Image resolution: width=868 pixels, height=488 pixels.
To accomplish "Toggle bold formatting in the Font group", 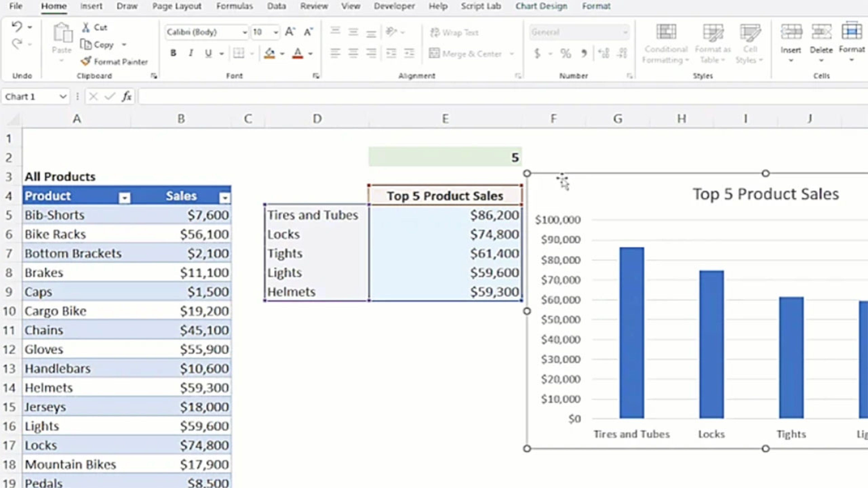I will [173, 53].
